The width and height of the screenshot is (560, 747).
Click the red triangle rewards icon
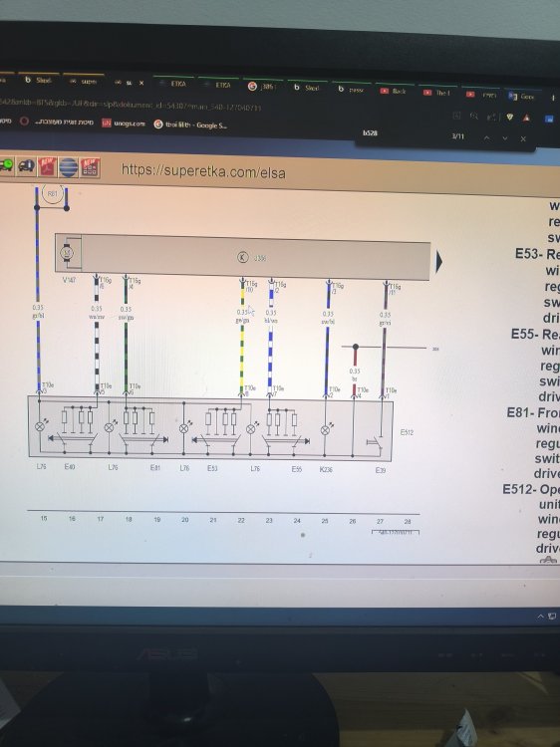pos(526,118)
